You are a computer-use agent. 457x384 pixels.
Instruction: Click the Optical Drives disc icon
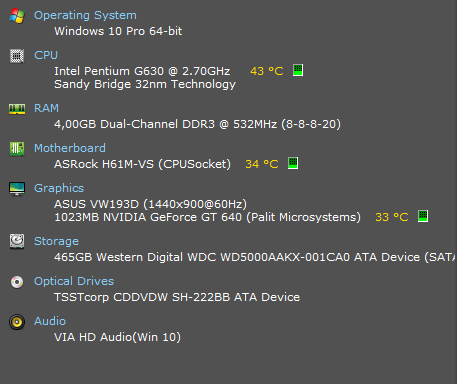[17, 282]
